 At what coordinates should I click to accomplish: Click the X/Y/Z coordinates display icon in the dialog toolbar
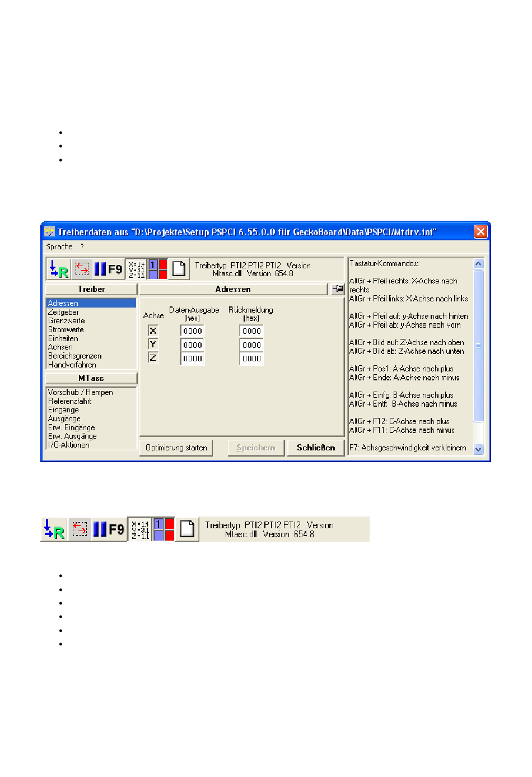[x=137, y=269]
